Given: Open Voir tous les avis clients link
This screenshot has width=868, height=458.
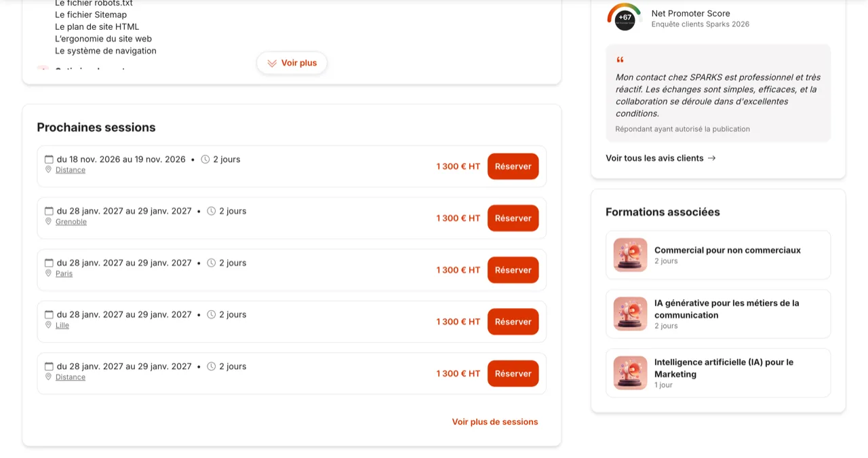Looking at the screenshot, I should [x=660, y=158].
